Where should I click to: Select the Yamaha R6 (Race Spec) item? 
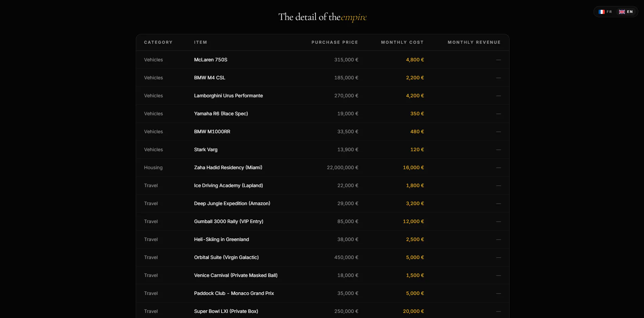(x=221, y=114)
